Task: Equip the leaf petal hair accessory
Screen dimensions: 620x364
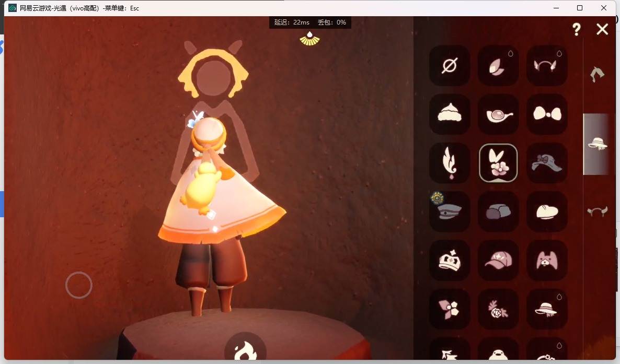Action: pyautogui.click(x=498, y=66)
